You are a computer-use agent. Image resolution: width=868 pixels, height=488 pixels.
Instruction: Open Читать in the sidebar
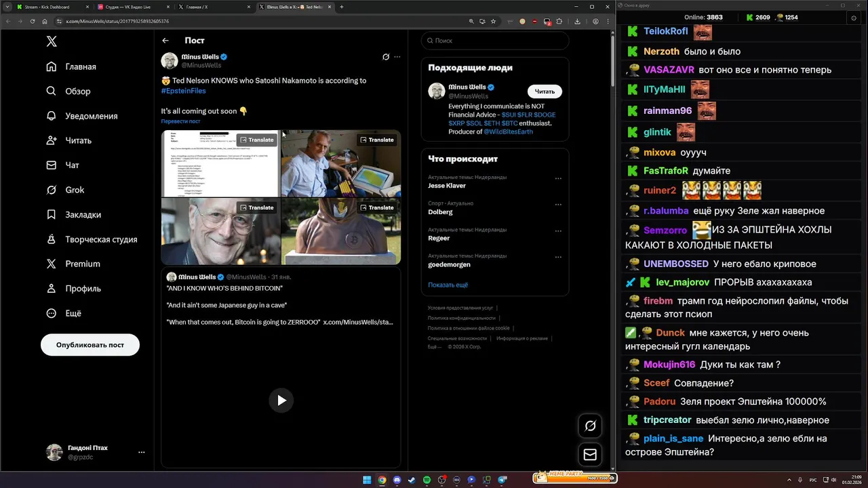point(69,140)
